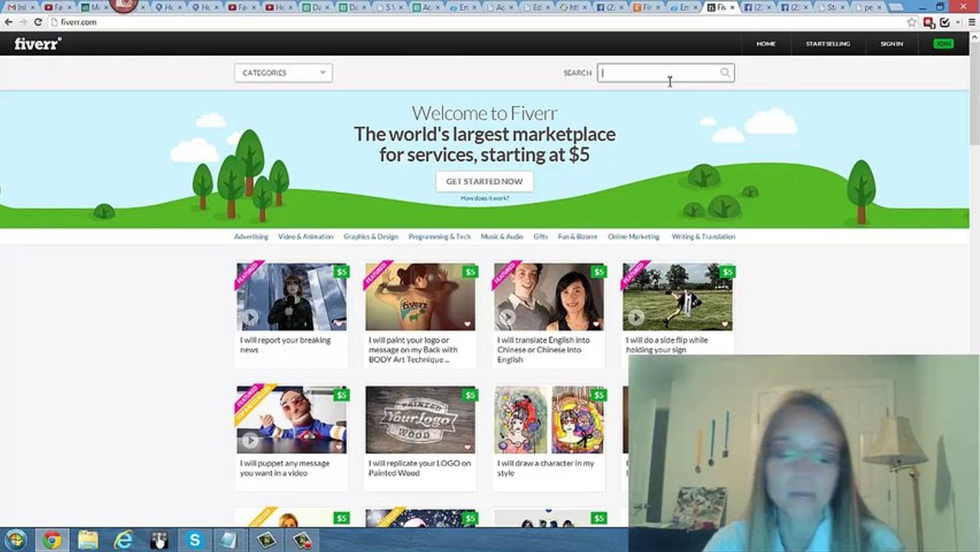This screenshot has width=980, height=552.
Task: Open Start Selling in the top navigation
Action: (828, 44)
